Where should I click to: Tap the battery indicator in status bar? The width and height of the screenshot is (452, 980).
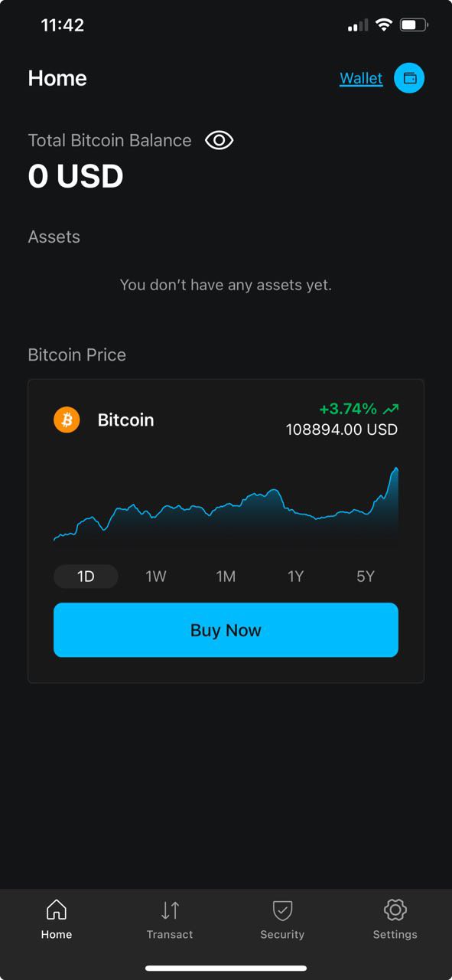[x=414, y=25]
